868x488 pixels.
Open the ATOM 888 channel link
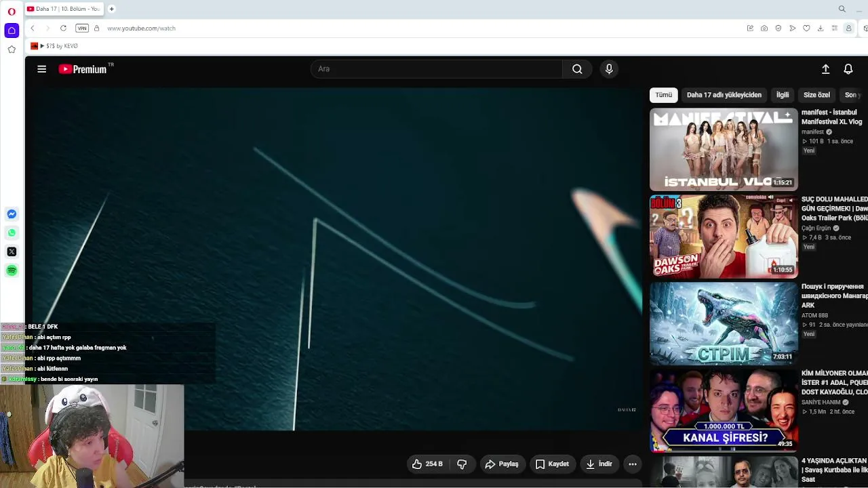pyautogui.click(x=814, y=315)
